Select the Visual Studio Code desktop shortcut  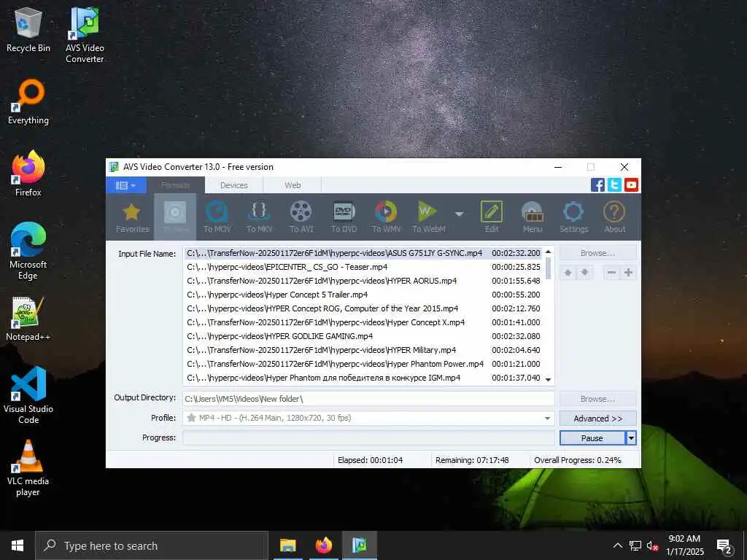[28, 395]
